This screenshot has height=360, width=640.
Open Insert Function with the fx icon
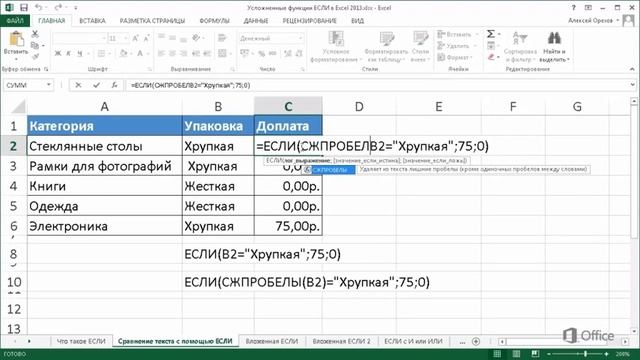click(x=114, y=85)
